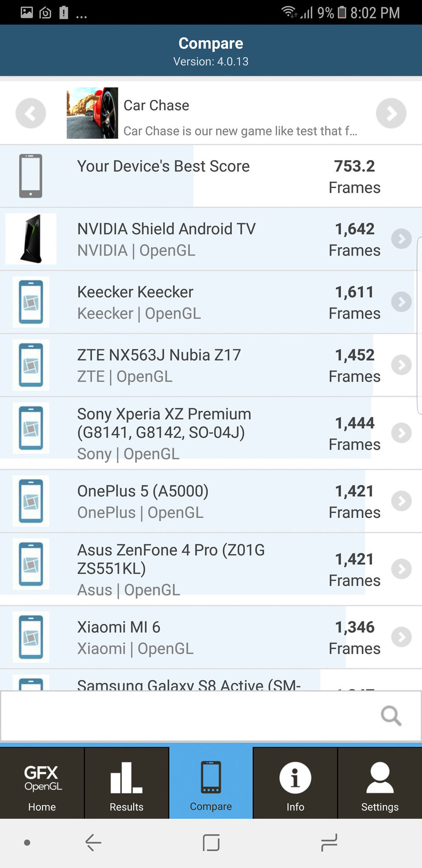Open Sony Xperia XZ Premium chevron
Viewport: 422px width, 868px height.
pyautogui.click(x=401, y=433)
